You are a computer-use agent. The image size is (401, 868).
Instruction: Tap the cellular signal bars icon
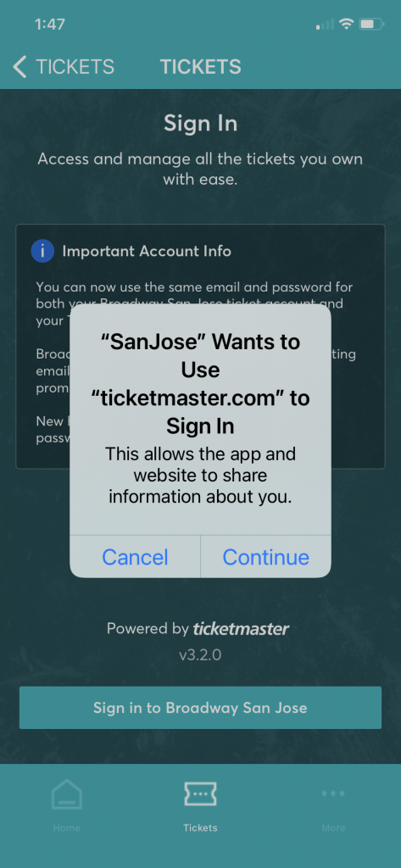pos(325,25)
